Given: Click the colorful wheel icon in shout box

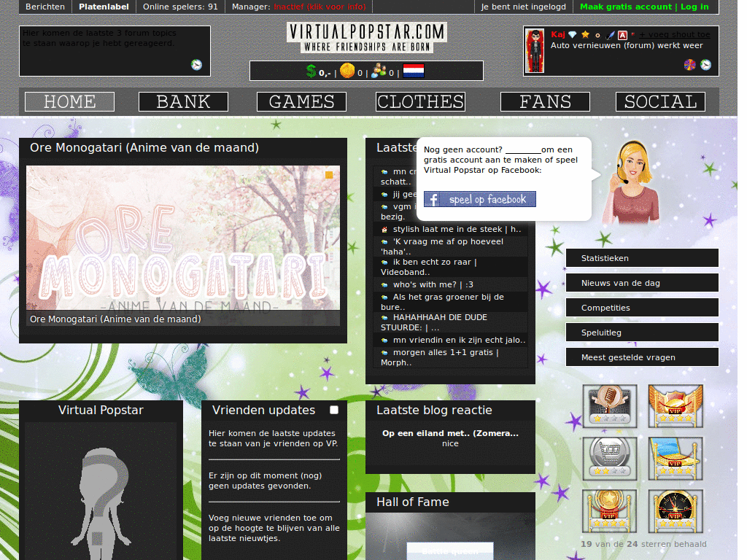Looking at the screenshot, I should coord(689,65).
